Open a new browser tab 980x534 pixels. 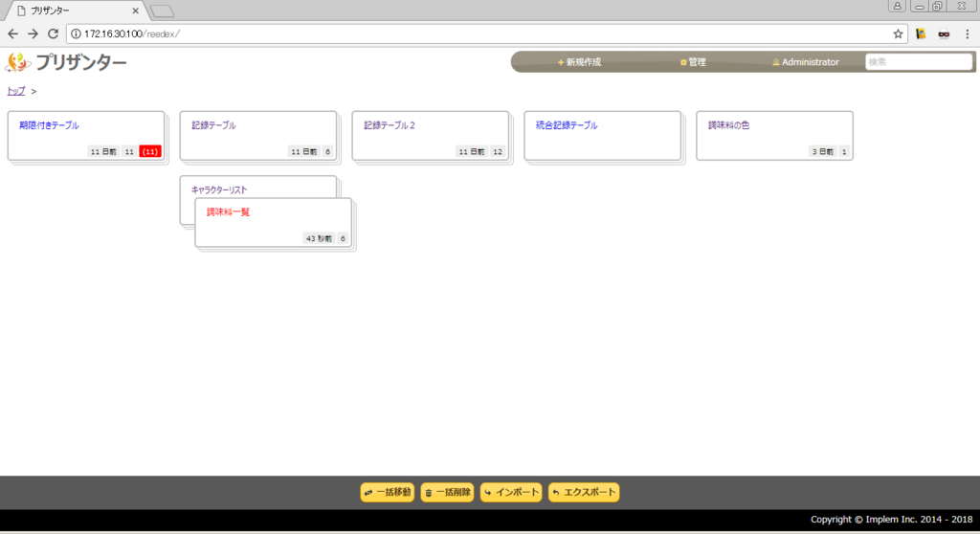pos(163,11)
